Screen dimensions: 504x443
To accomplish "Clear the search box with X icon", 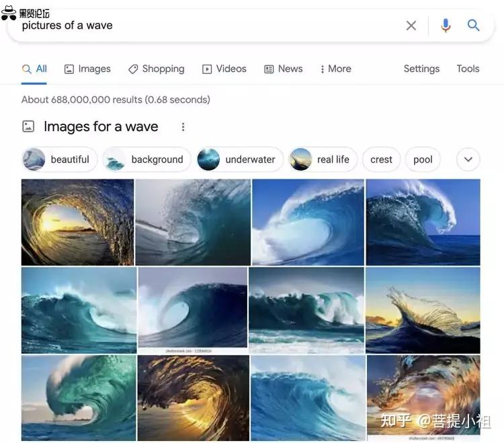I will click(411, 26).
